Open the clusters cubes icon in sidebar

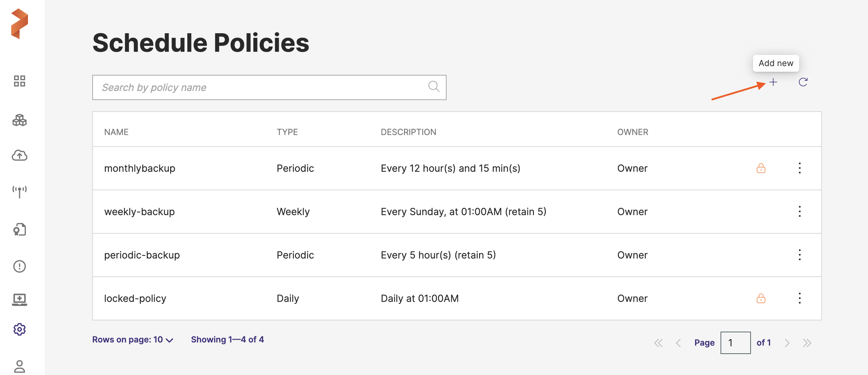point(20,120)
